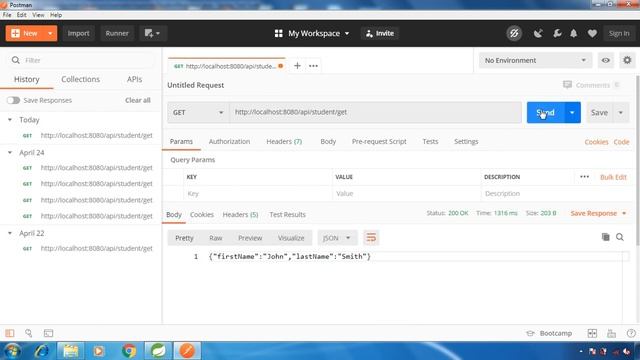Open the tab options ellipsis menu
This screenshot has width=640, height=360.
point(313,66)
